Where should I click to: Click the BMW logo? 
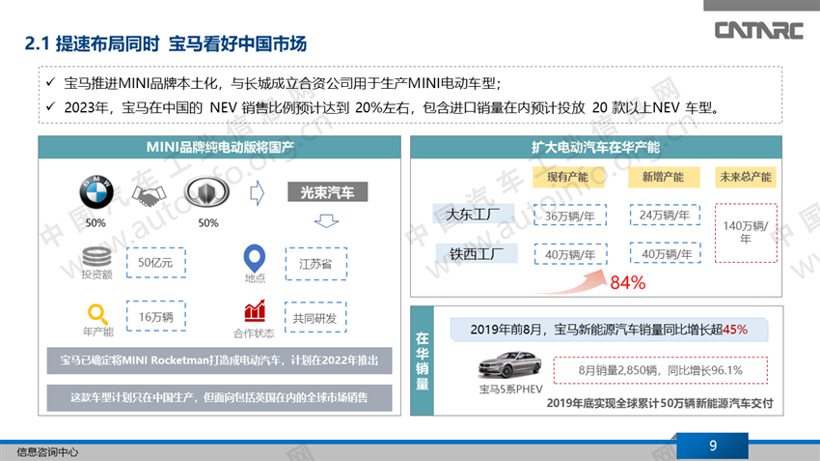tap(96, 192)
